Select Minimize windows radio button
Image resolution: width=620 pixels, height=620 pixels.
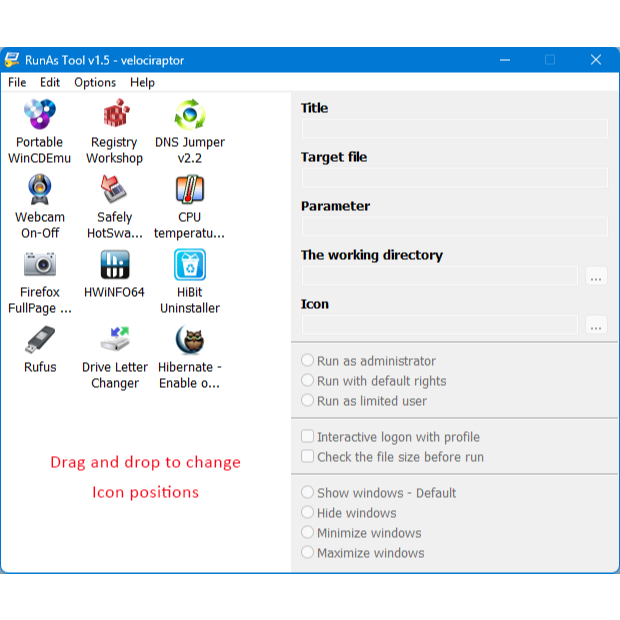[x=307, y=533]
